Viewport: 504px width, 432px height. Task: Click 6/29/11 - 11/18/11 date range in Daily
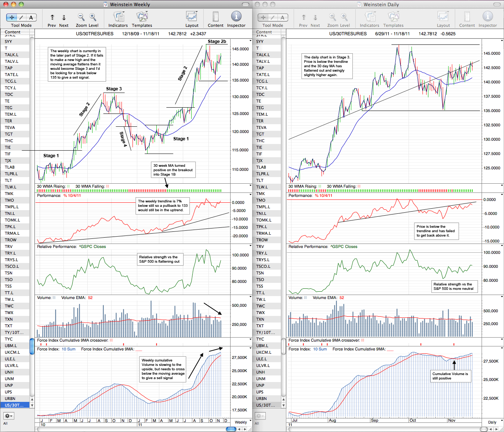(392, 33)
